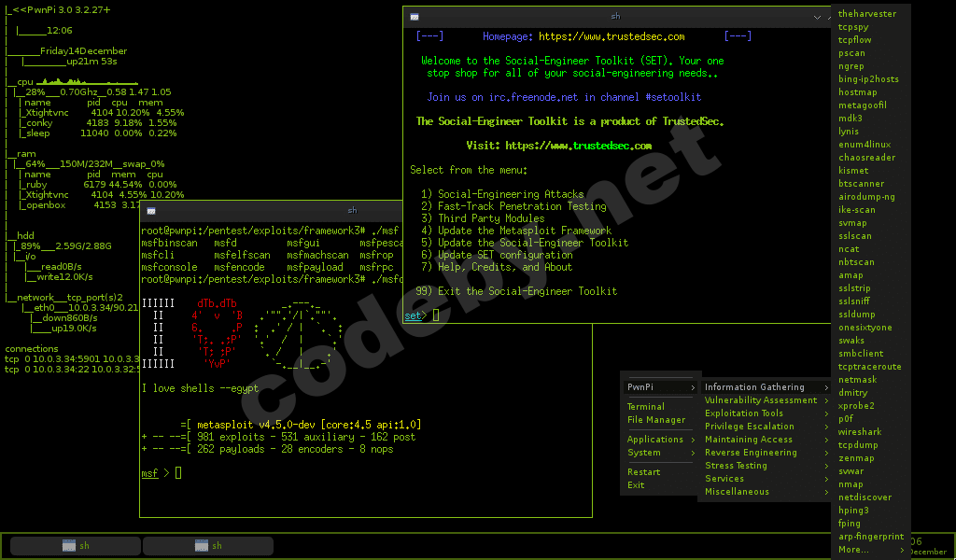Image resolution: width=956 pixels, height=560 pixels.
Task: Expand Information Gathering submenu arrow
Action: click(x=826, y=387)
